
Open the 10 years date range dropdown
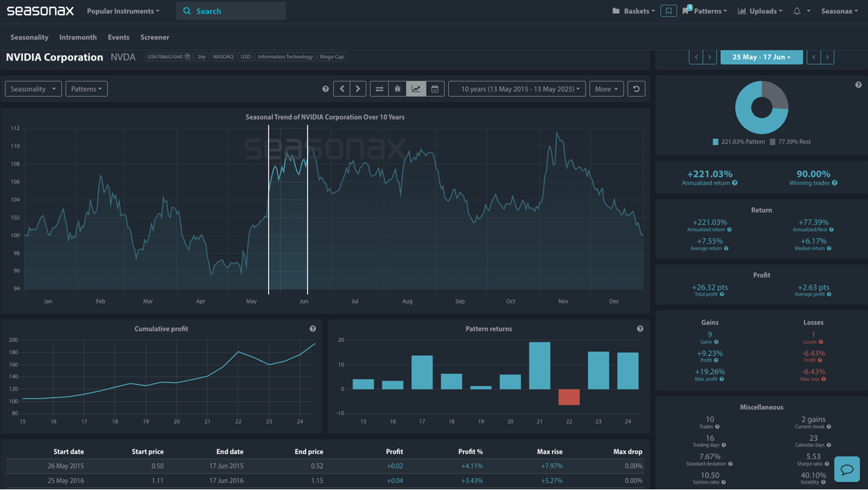point(516,89)
